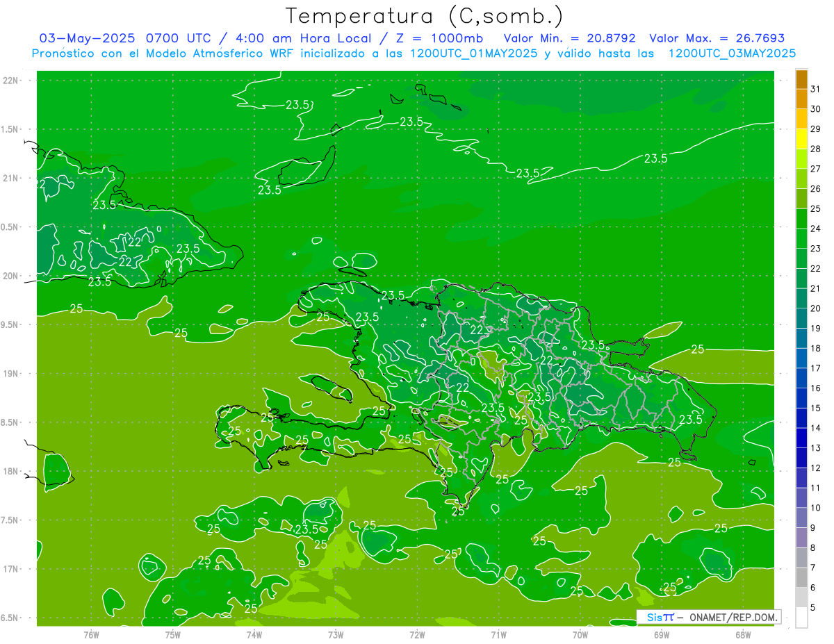Click the "71W" longitude axis label

(498, 634)
